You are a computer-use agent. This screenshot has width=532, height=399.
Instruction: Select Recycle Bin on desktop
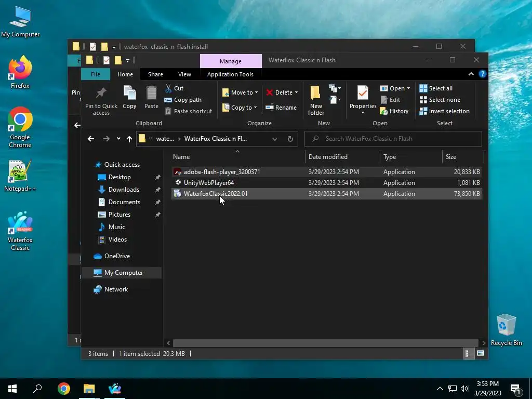point(506,330)
